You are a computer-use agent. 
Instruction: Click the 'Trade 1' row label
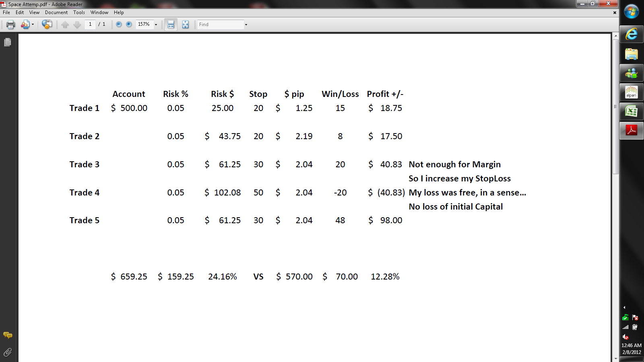[x=85, y=108]
